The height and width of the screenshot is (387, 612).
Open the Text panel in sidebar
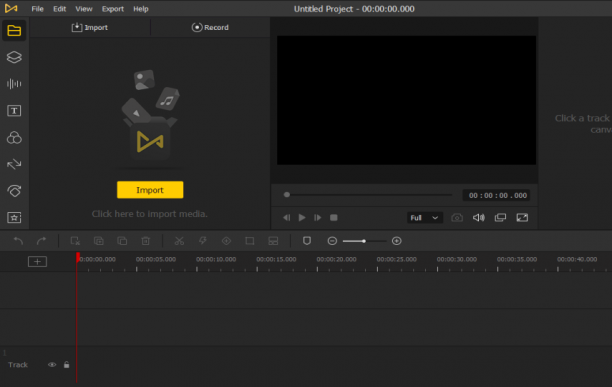tap(14, 111)
